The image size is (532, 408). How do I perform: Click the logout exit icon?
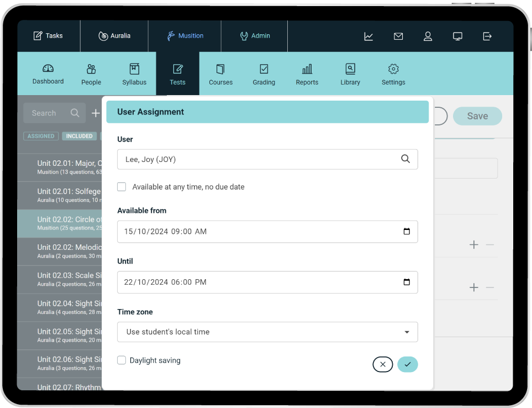[x=487, y=36]
